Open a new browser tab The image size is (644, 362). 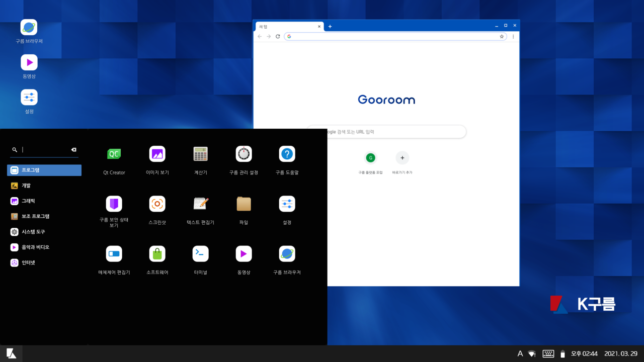pos(330,26)
